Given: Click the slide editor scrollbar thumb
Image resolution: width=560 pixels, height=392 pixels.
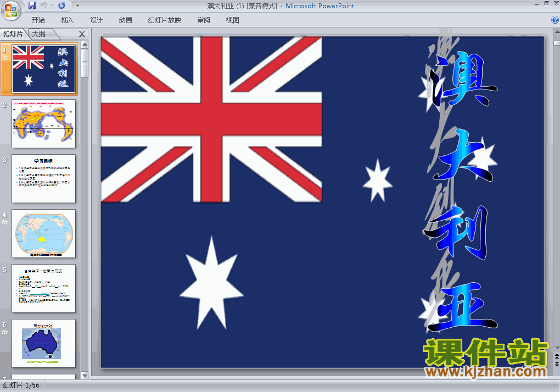Looking at the screenshot, I should pyautogui.click(x=557, y=43).
